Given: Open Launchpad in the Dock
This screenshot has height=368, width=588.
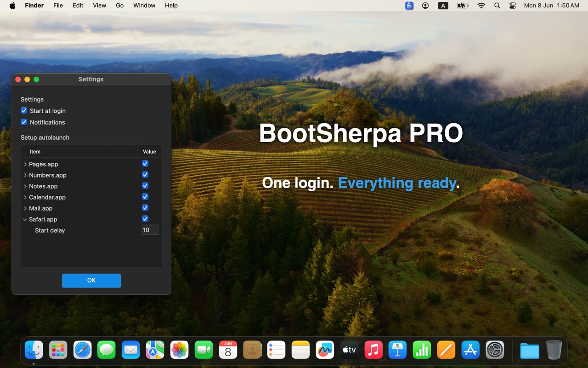Looking at the screenshot, I should click(x=58, y=350).
